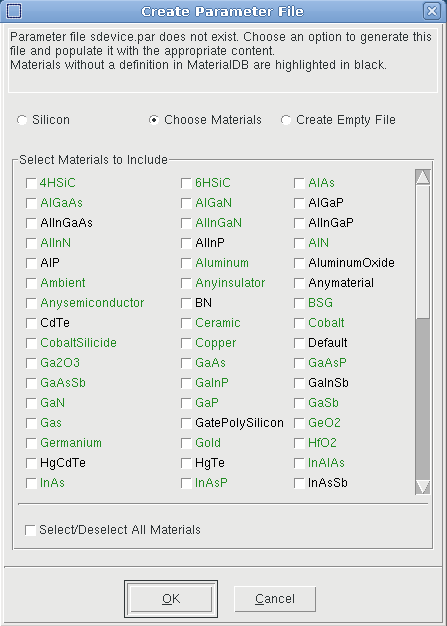Viewport: 447px width, 626px height.
Task: Select the AlInGaAs checkbox
Action: point(31,223)
